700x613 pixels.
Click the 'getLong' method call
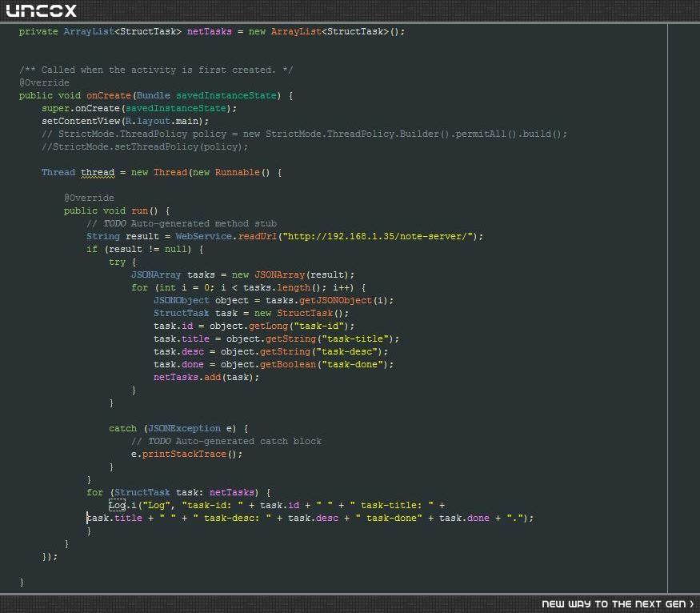pos(268,326)
